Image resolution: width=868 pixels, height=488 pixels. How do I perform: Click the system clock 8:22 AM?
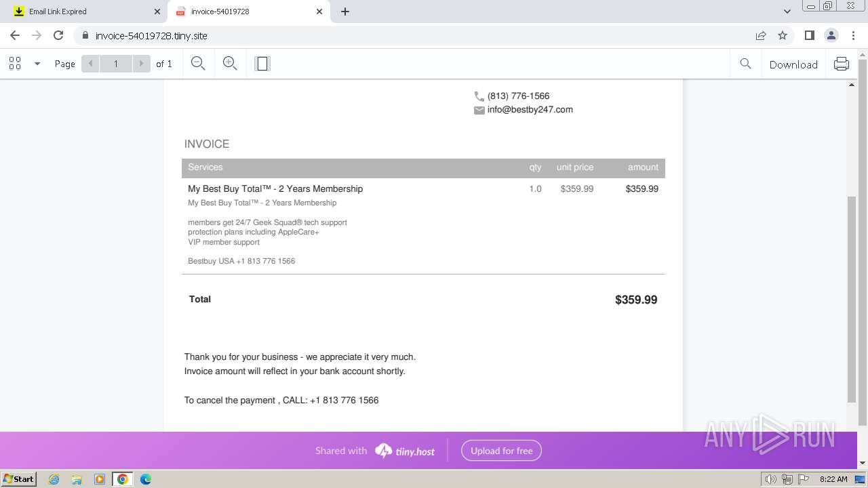[x=833, y=479]
